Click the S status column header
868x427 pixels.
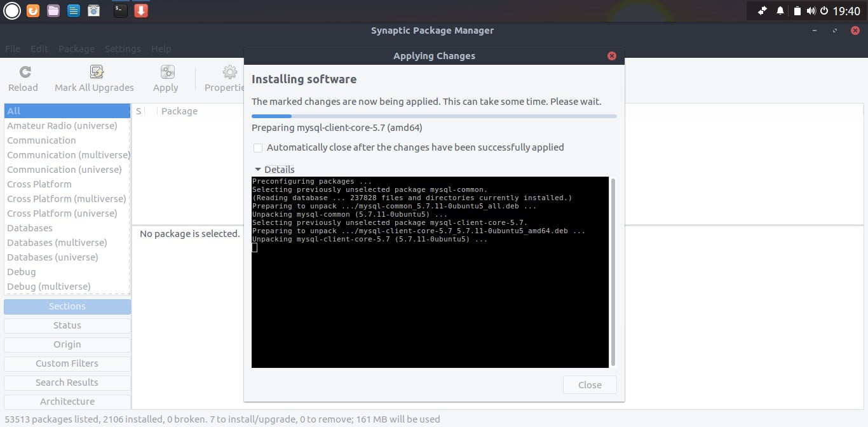pos(139,111)
